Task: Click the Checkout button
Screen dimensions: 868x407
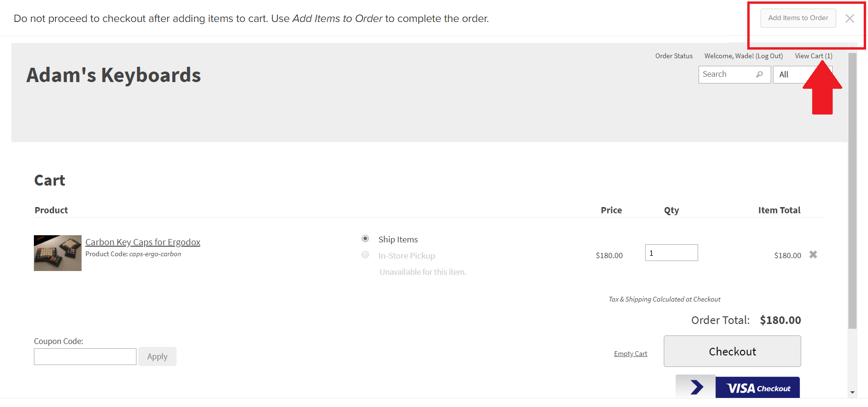Action: click(732, 351)
